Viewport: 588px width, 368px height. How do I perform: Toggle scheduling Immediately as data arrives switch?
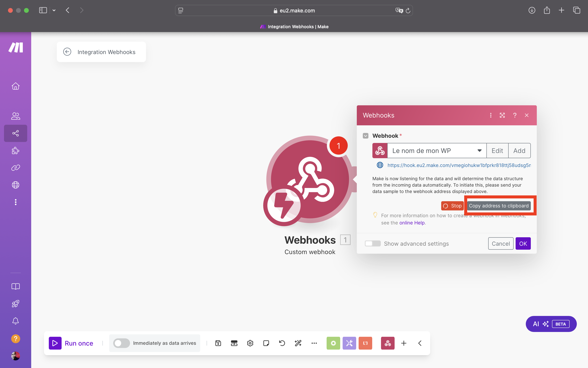(122, 343)
